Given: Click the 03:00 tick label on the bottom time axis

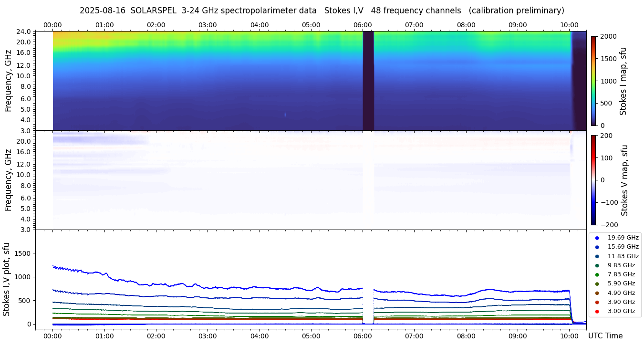Looking at the screenshot, I should point(208,336).
